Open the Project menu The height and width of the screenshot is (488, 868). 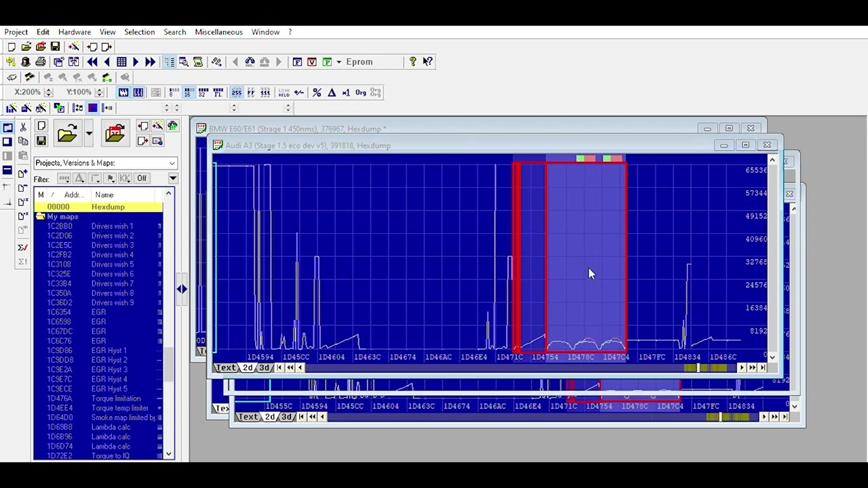(x=16, y=32)
